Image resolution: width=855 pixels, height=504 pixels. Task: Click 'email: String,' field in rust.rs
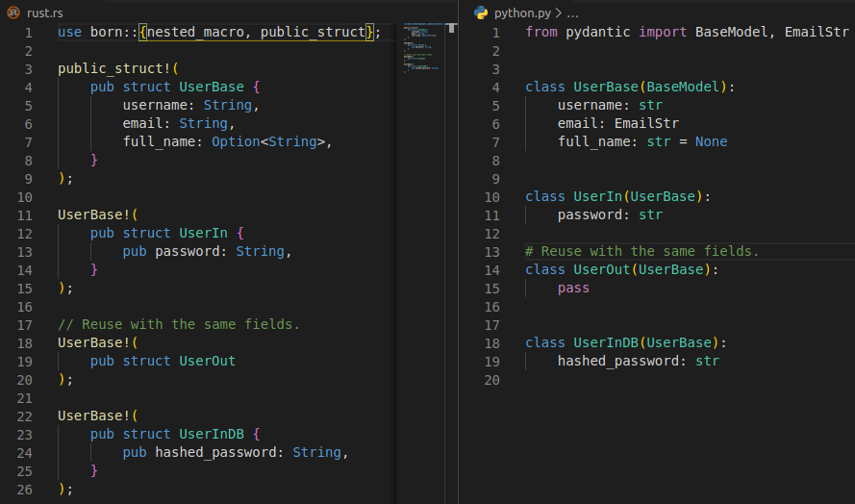click(179, 124)
